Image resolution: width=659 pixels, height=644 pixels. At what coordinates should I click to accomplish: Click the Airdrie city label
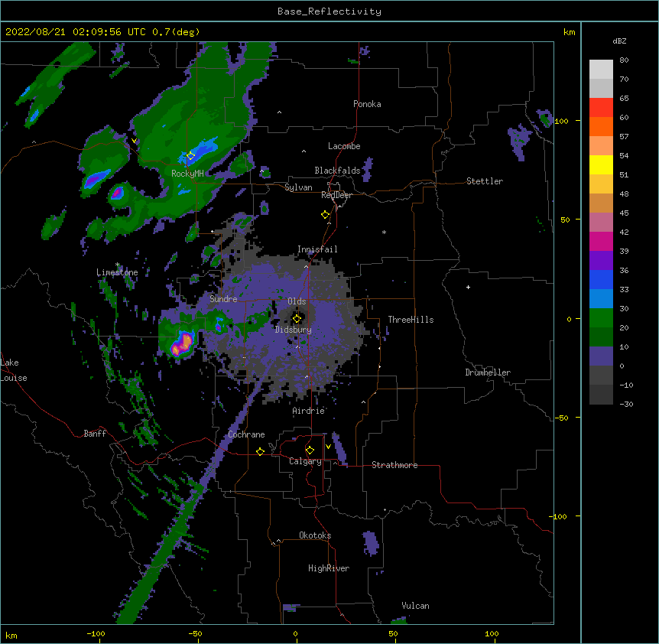309,411
